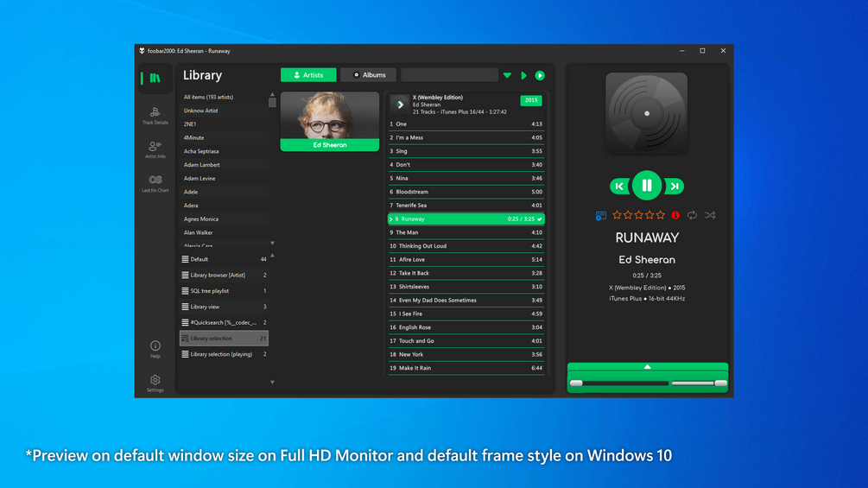
Task: Select 2NE1 in artist list
Action: click(x=225, y=124)
